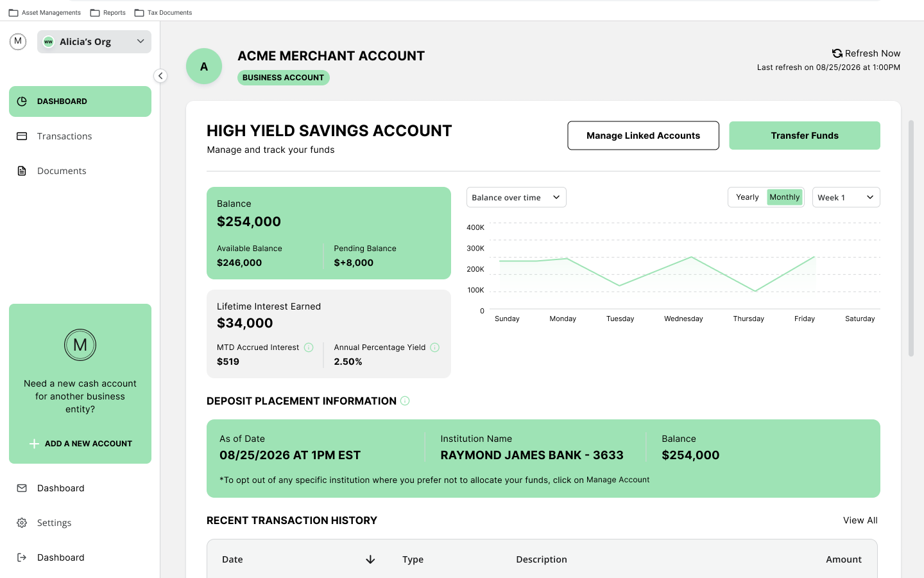The width and height of the screenshot is (924, 578).
Task: Open the Reports bookmark folder
Action: point(108,13)
